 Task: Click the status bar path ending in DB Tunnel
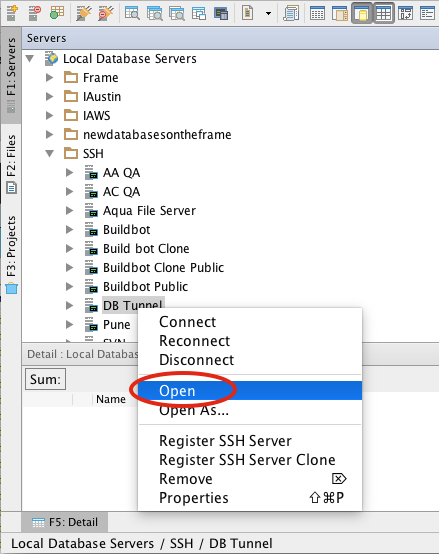(142, 543)
